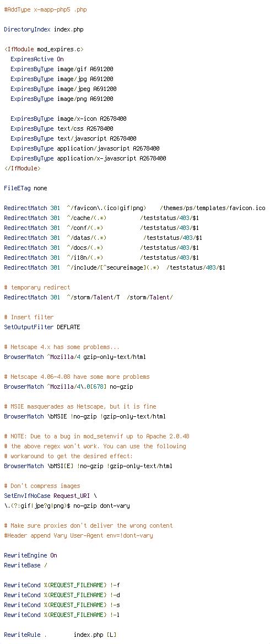Click the 'BrowserMatch ^Mozilla/4\.0[678] no-gzip' line
The height and width of the screenshot is (644, 270).
tap(68, 387)
